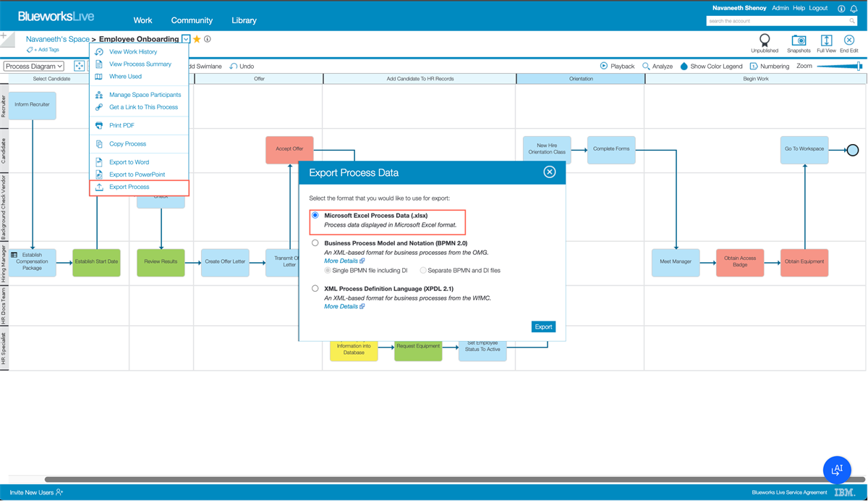The height and width of the screenshot is (501, 868).
Task: Click the Undo label in the toolbar
Action: (246, 66)
